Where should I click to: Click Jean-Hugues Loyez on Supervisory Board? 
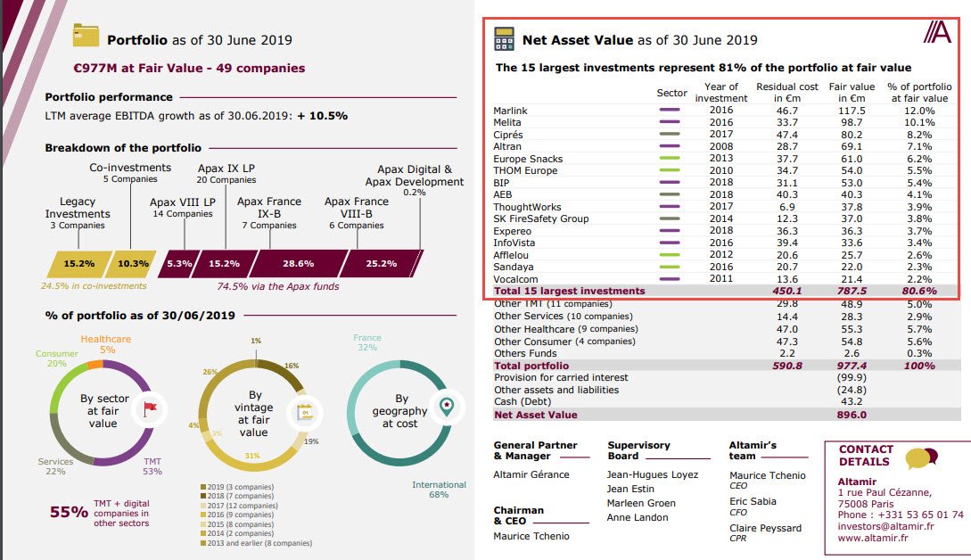pyautogui.click(x=653, y=475)
